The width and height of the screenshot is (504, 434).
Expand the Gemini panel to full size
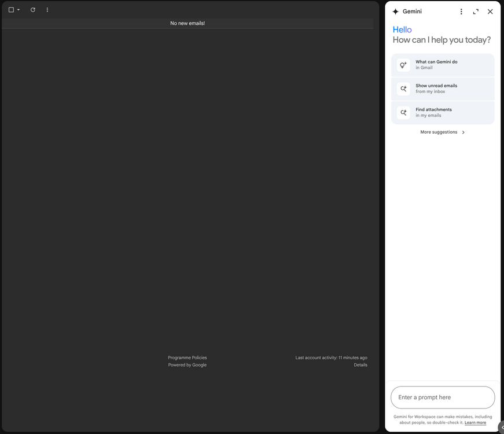pos(476,12)
